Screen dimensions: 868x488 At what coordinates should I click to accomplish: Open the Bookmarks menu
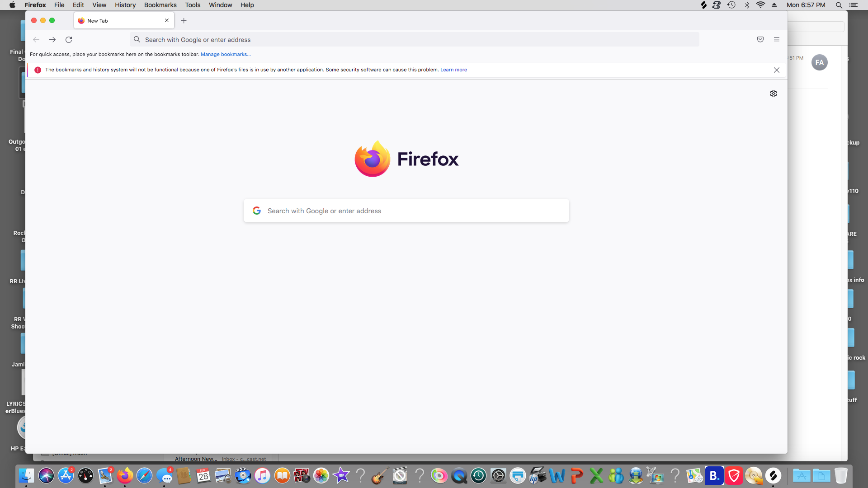tap(160, 5)
